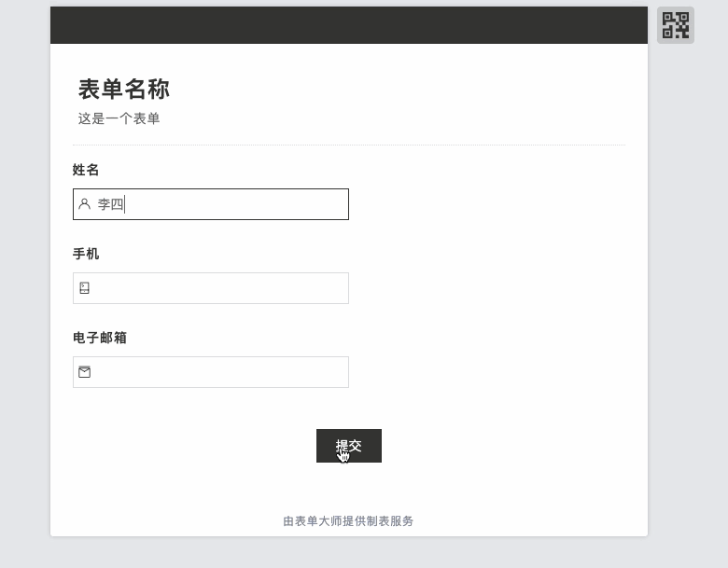
Task: Click the envelope icon in 电子邮箱 field
Action: click(85, 372)
